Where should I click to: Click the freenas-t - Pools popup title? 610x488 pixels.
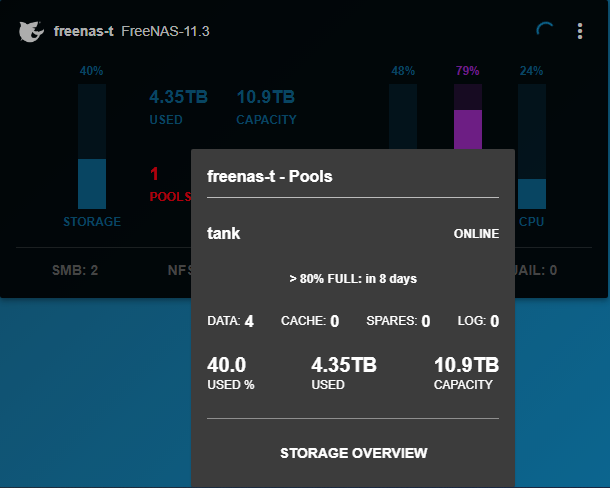pos(270,176)
